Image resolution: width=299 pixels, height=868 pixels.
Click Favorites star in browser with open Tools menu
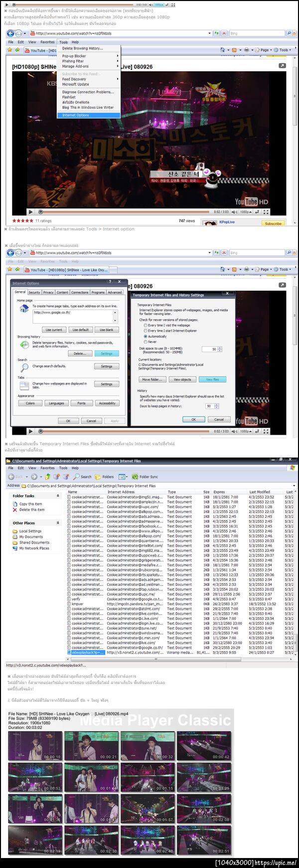(10, 50)
